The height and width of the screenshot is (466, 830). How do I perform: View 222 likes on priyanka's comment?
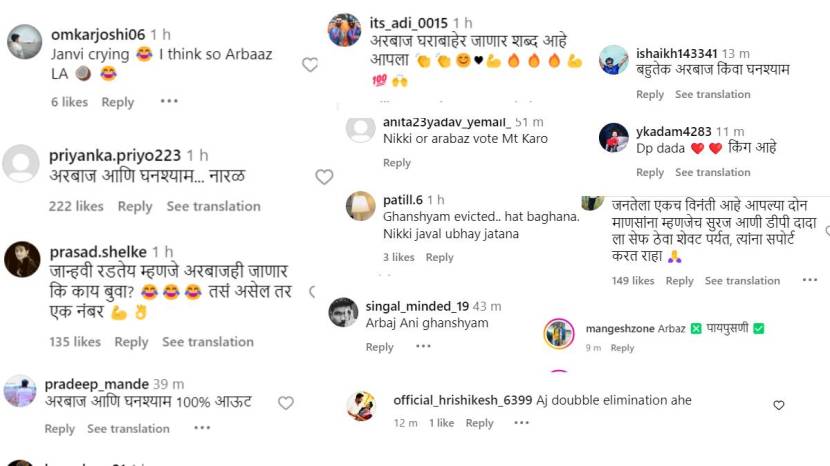[76, 206]
